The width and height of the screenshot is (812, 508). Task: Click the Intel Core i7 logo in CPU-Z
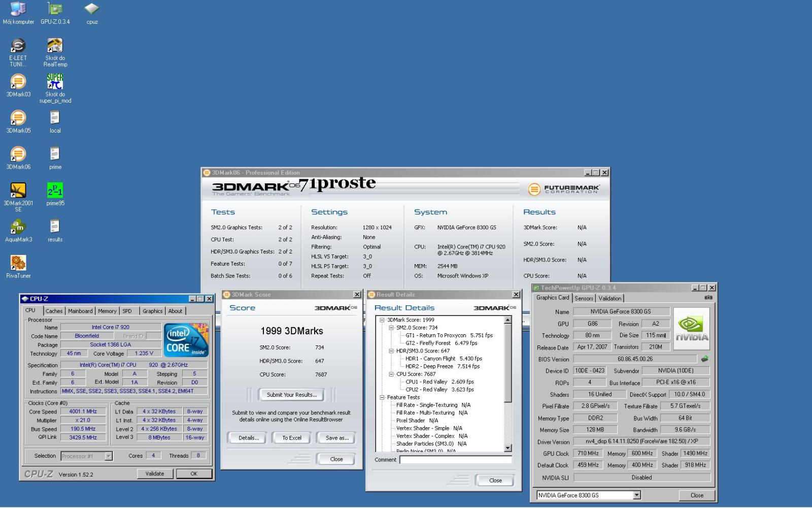(x=186, y=340)
